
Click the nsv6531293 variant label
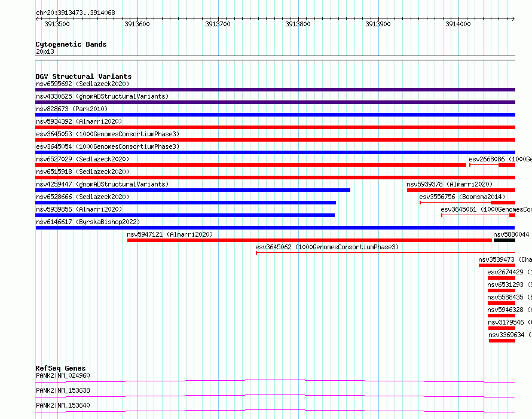(509, 285)
